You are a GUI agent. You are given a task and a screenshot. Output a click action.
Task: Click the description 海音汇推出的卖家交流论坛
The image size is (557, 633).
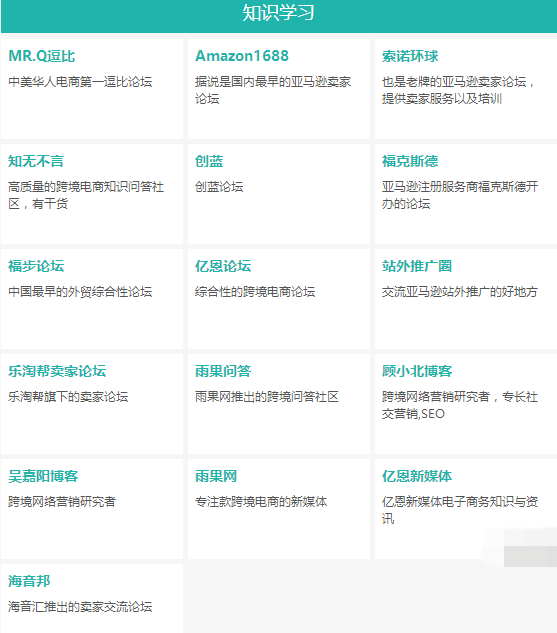coord(80,606)
